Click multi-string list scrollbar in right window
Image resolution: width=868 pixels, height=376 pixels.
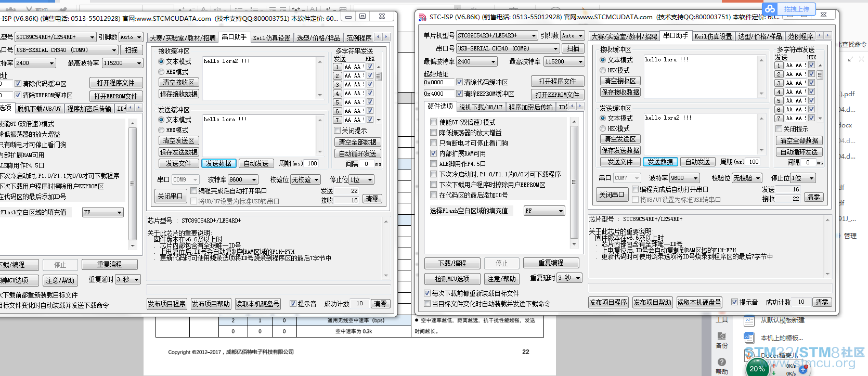click(x=820, y=91)
